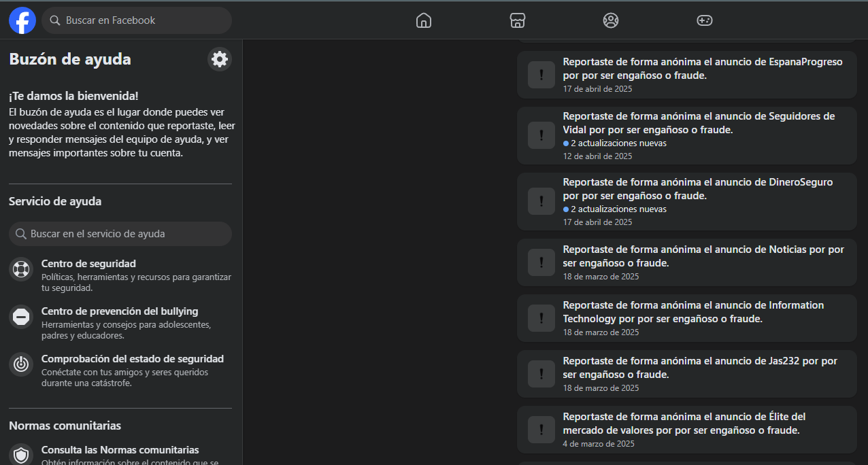The image size is (868, 465).
Task: Click the 'Servicio de ayuda' heading
Action: pos(55,201)
